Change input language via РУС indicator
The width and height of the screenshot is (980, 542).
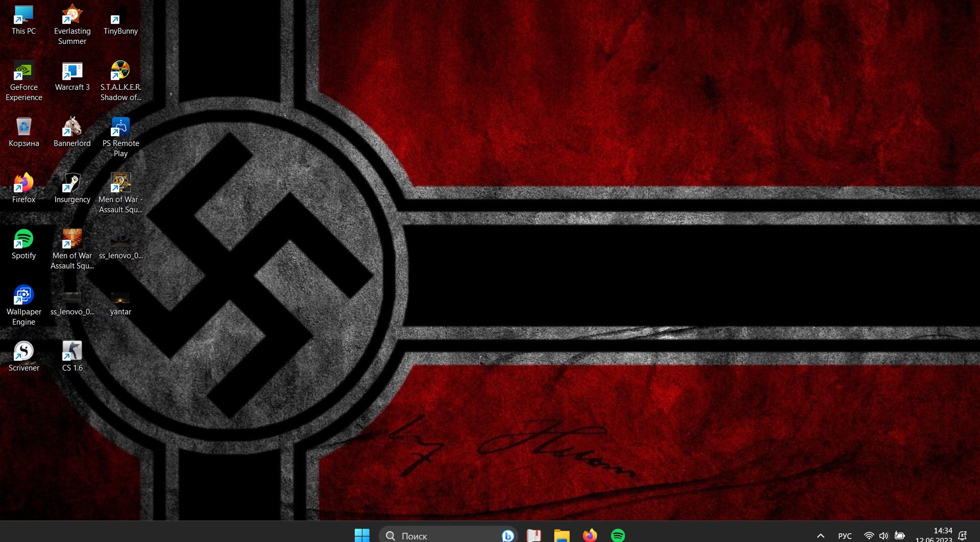click(845, 536)
